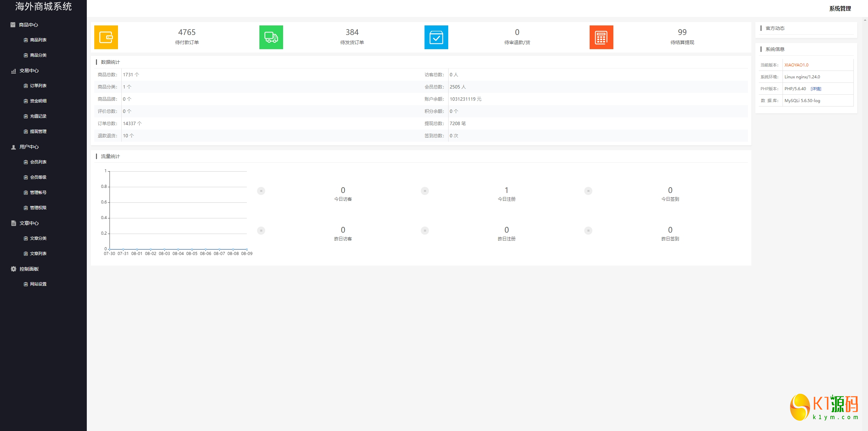Click the 海外商城系统 site title

tap(43, 6)
